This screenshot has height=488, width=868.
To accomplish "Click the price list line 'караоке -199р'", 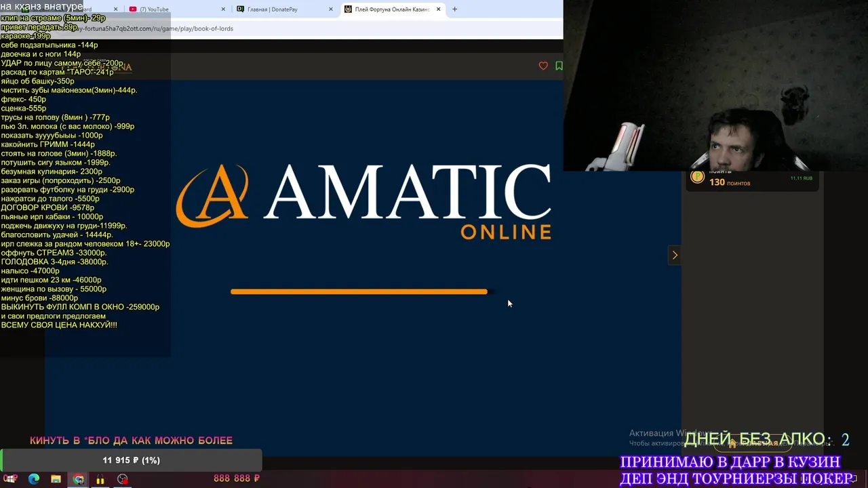I will click(x=26, y=36).
